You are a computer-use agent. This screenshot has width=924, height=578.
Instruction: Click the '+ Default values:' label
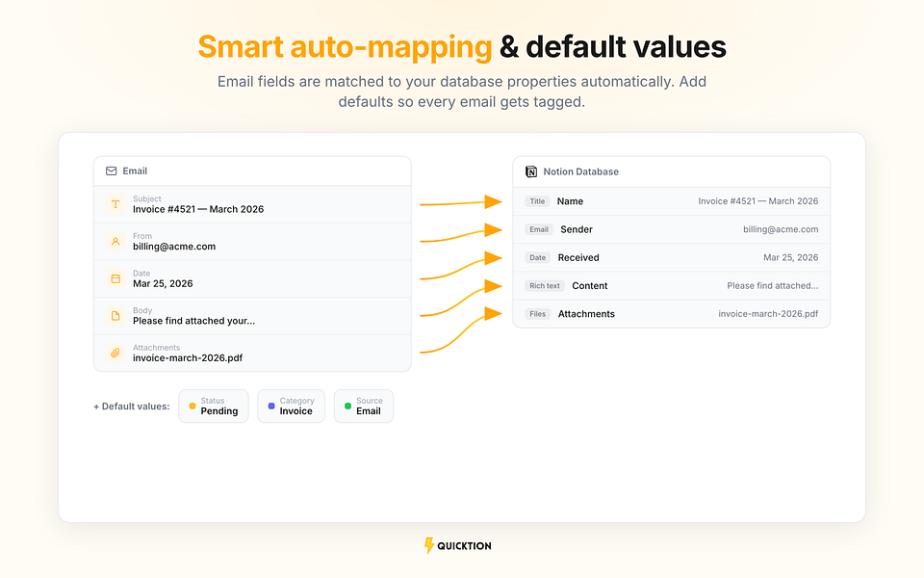pos(132,407)
